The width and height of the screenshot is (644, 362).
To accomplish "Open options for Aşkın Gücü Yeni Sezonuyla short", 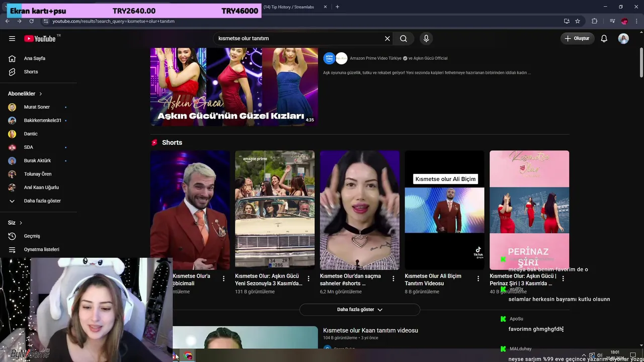I will pyautogui.click(x=308, y=278).
